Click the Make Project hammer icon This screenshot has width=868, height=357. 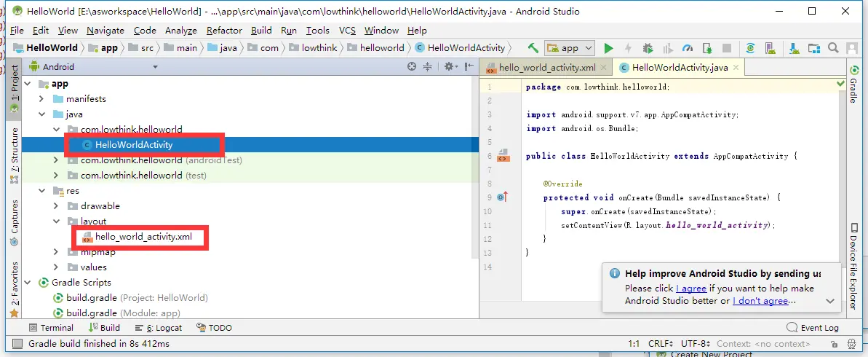(533, 48)
